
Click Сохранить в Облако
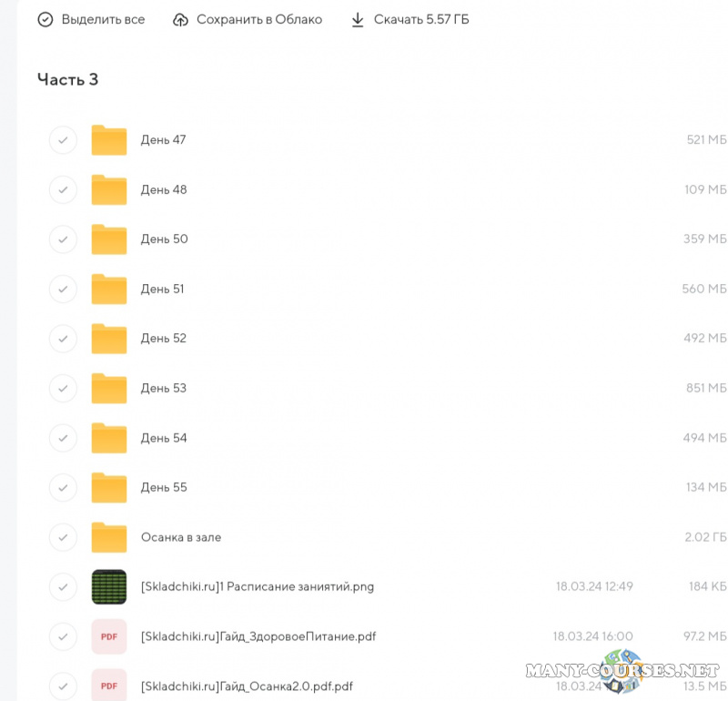coord(258,20)
